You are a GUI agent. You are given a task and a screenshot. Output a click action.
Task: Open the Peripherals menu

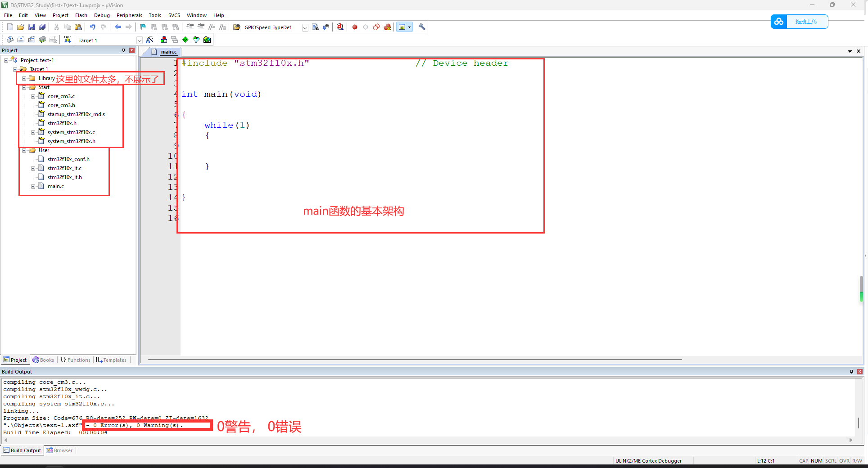coord(129,15)
